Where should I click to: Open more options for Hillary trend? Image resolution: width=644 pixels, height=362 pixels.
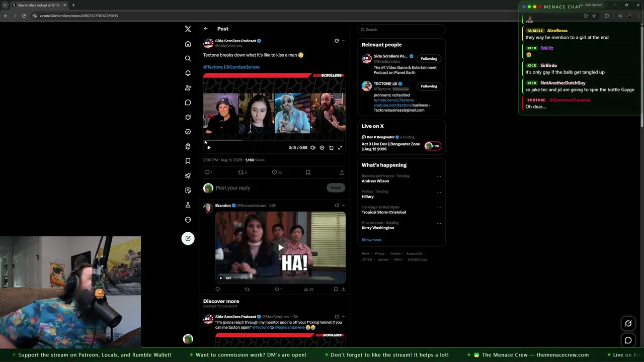439,192
